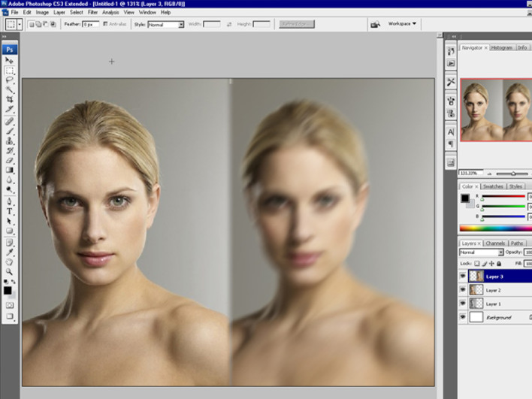Image resolution: width=532 pixels, height=399 pixels.
Task: Open the File menu
Action: pyautogui.click(x=14, y=12)
